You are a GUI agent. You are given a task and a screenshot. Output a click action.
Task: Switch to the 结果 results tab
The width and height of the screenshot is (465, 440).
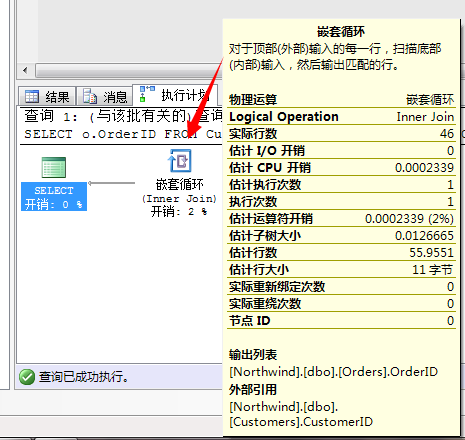pyautogui.click(x=47, y=97)
